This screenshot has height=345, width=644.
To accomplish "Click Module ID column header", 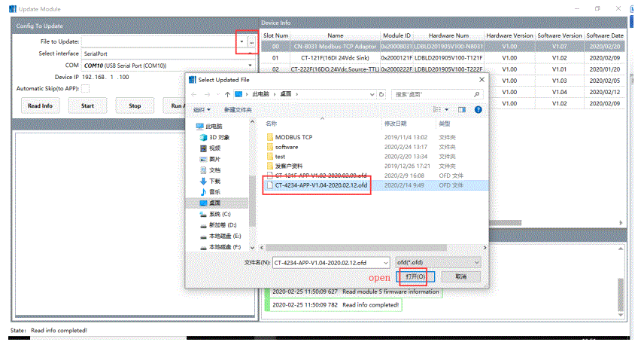I will point(396,35).
